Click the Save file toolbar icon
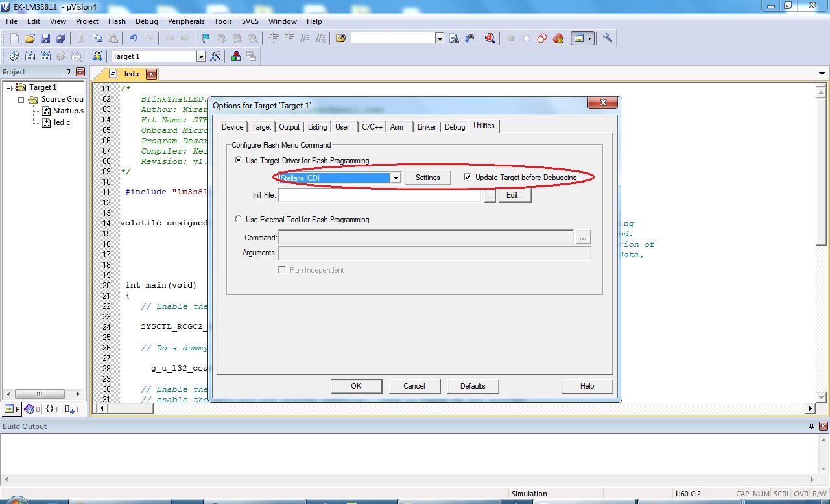Image resolution: width=830 pixels, height=504 pixels. [x=45, y=39]
